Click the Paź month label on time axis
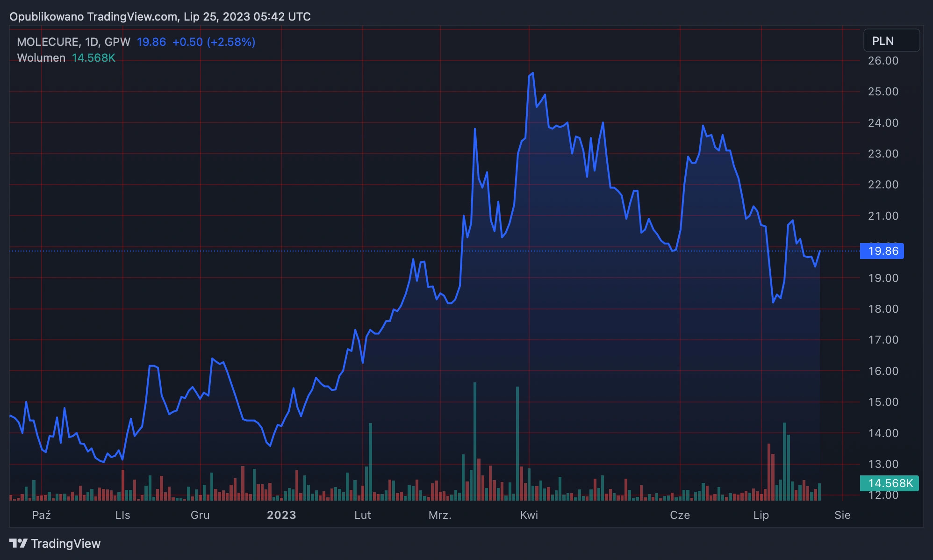Screen dimensions: 933x560 (42, 515)
